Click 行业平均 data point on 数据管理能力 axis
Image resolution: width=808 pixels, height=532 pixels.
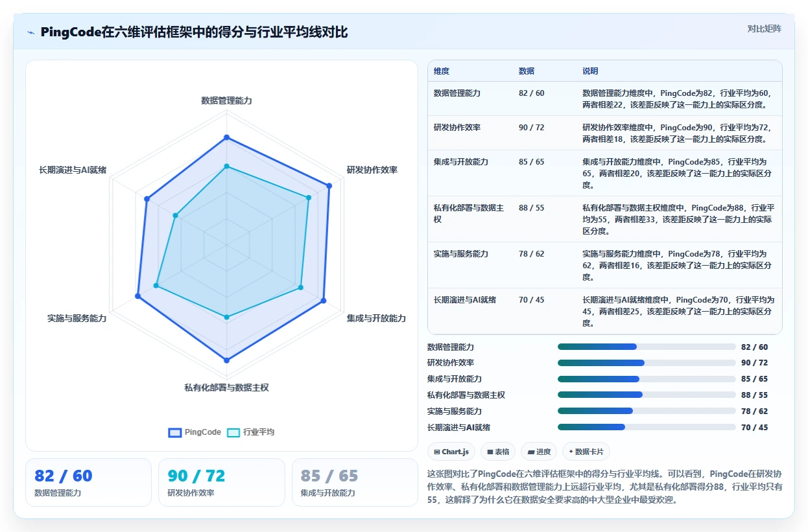pos(226,167)
